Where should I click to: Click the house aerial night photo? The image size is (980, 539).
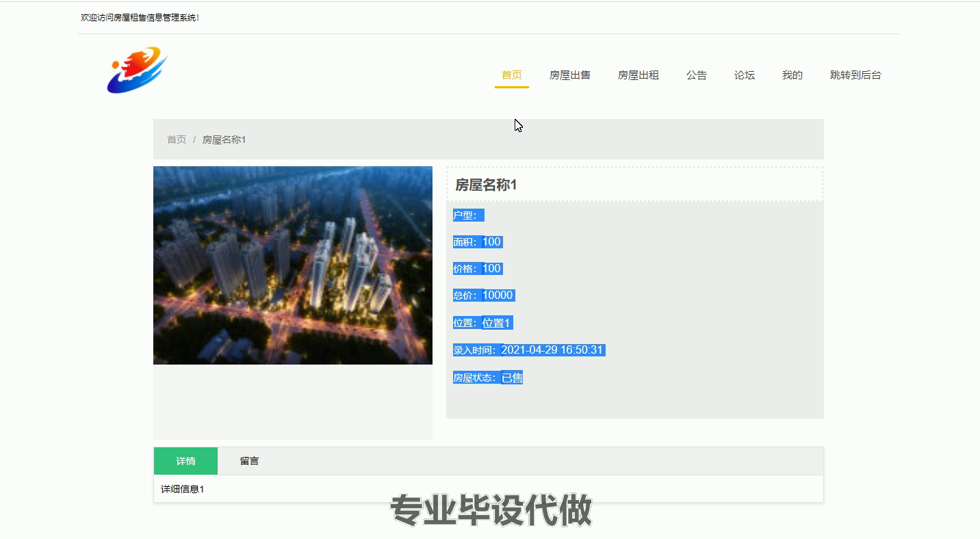point(293,265)
